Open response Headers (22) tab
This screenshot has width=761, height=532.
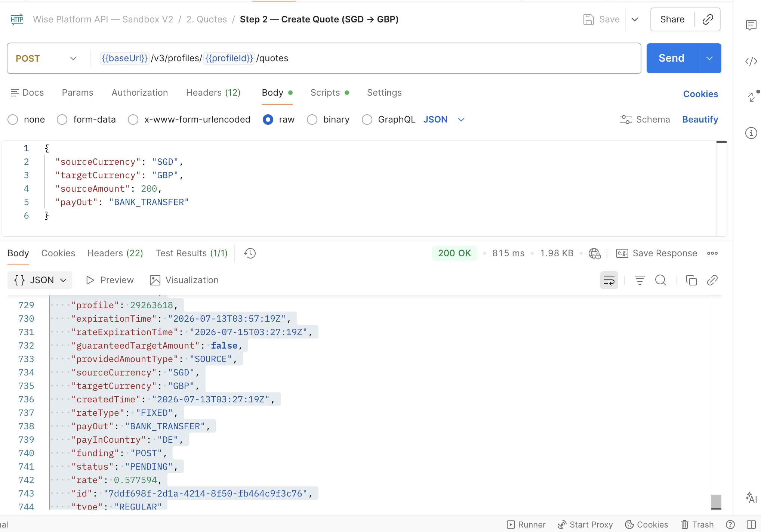[115, 253]
